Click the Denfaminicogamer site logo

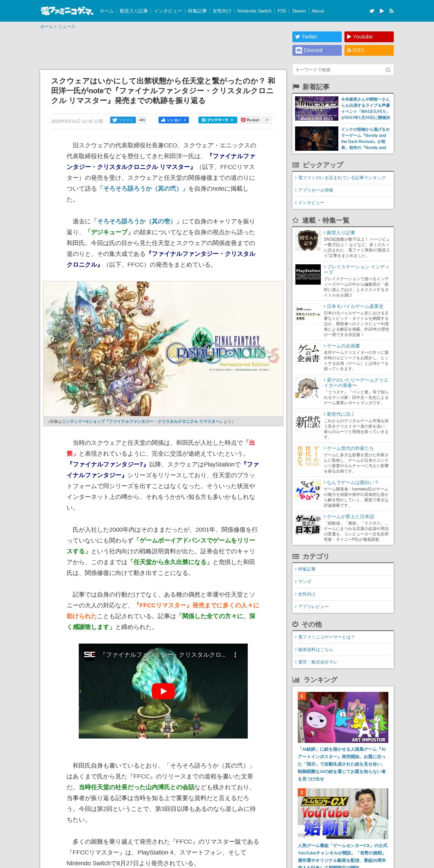tap(67, 11)
